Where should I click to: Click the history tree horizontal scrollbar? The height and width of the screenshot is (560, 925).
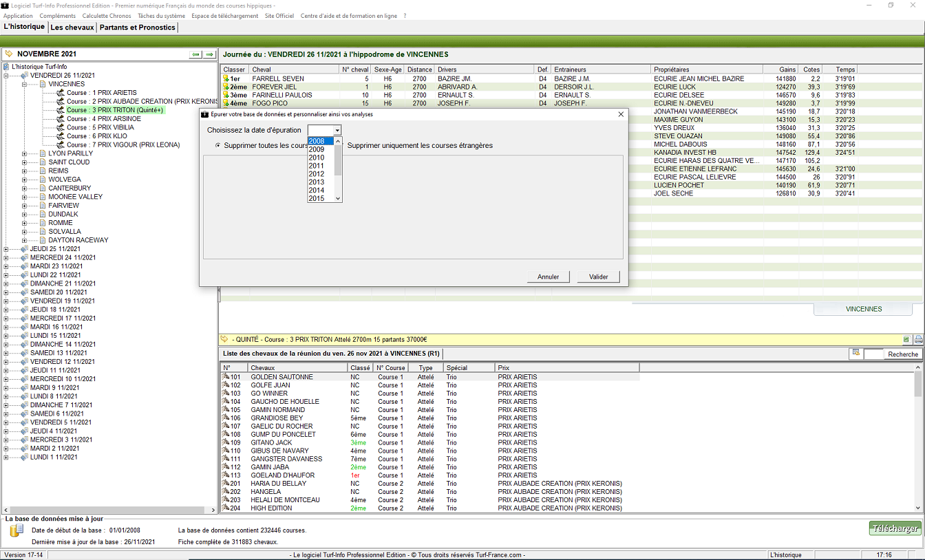tap(109, 510)
